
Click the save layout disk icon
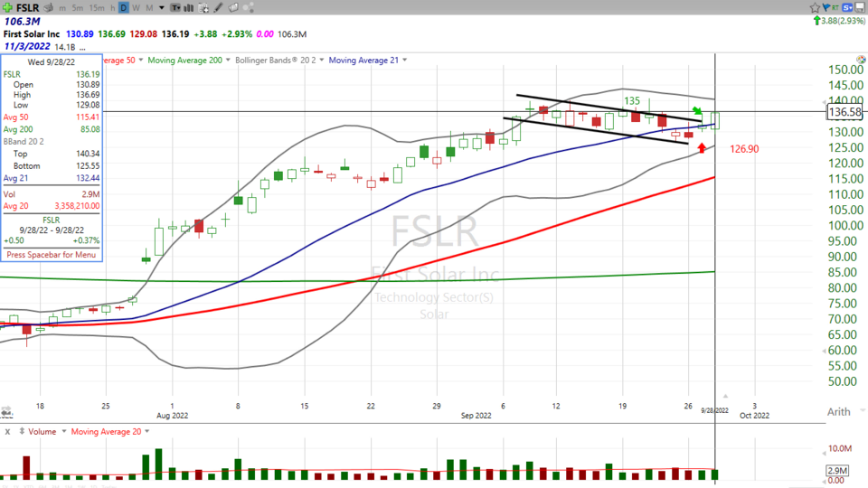pyautogui.click(x=860, y=8)
